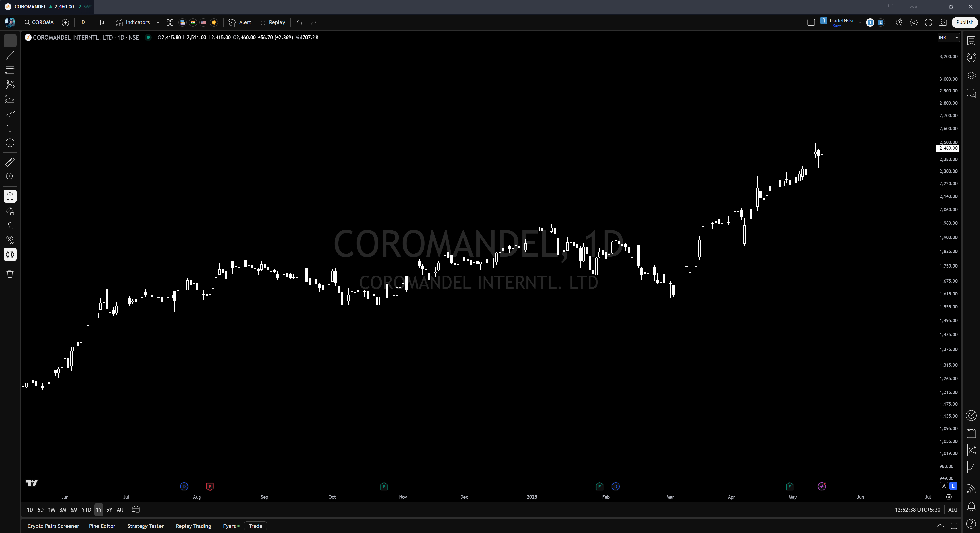Click the Publish button
The height and width of the screenshot is (533, 980).
964,22
